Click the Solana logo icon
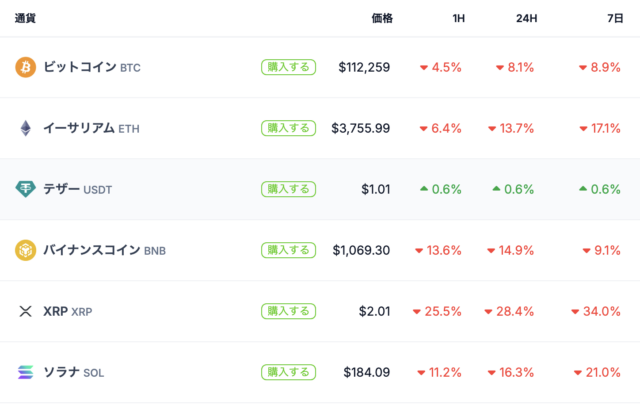The width and height of the screenshot is (640, 405). (25, 372)
